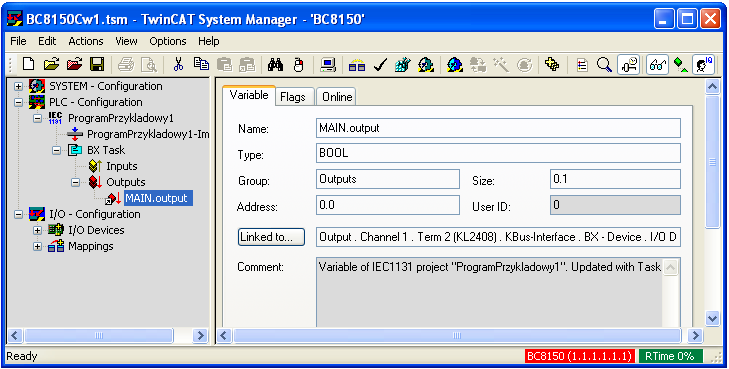The height and width of the screenshot is (369, 729).
Task: Click the Paste with Links icon
Action: click(x=247, y=64)
